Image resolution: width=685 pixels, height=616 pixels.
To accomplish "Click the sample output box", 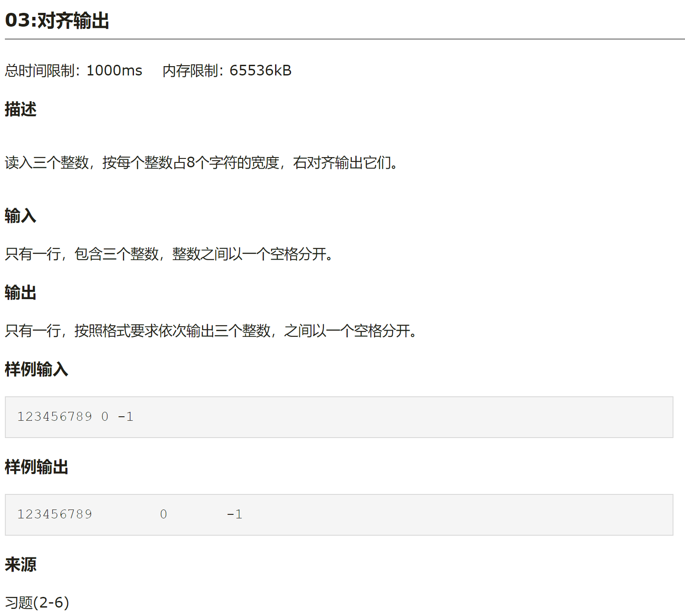I will click(342, 514).
